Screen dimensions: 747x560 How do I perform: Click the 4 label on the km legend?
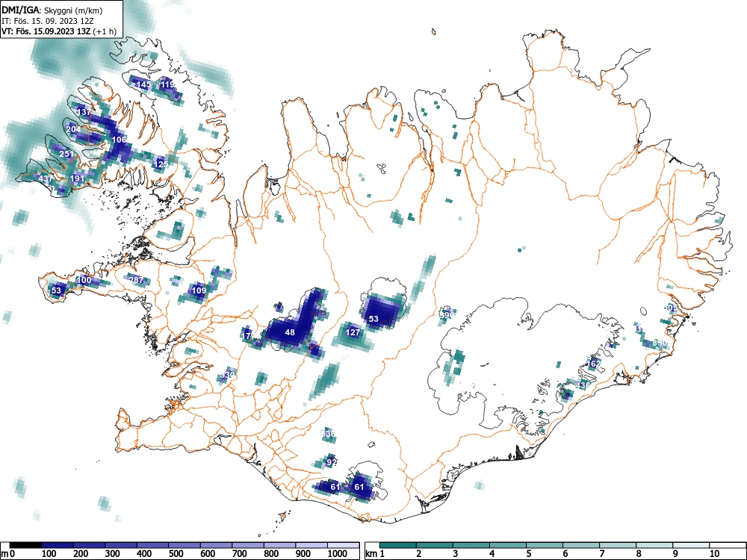point(492,553)
